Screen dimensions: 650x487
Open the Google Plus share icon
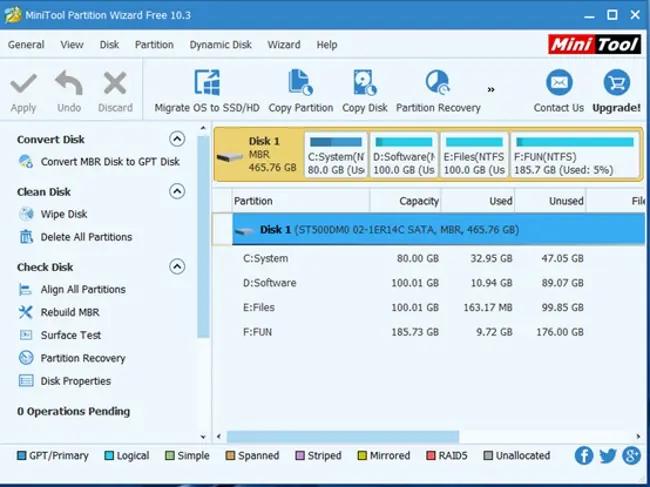point(631,456)
